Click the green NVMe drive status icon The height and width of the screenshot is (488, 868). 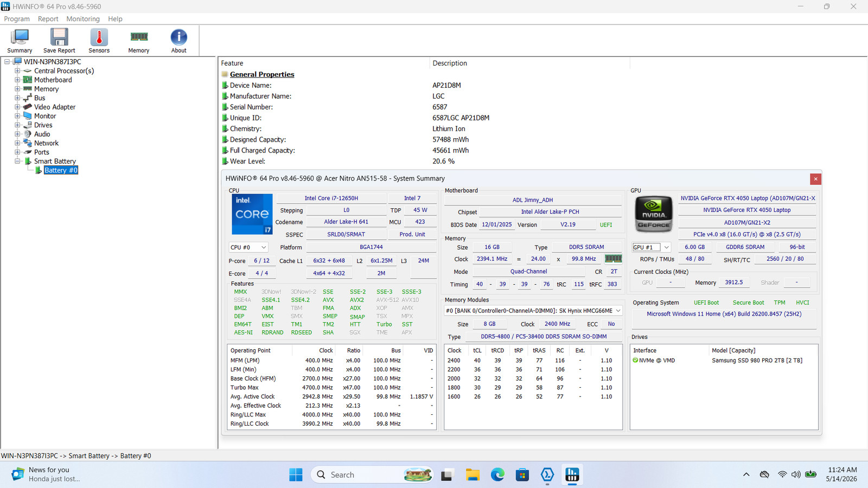pos(635,360)
